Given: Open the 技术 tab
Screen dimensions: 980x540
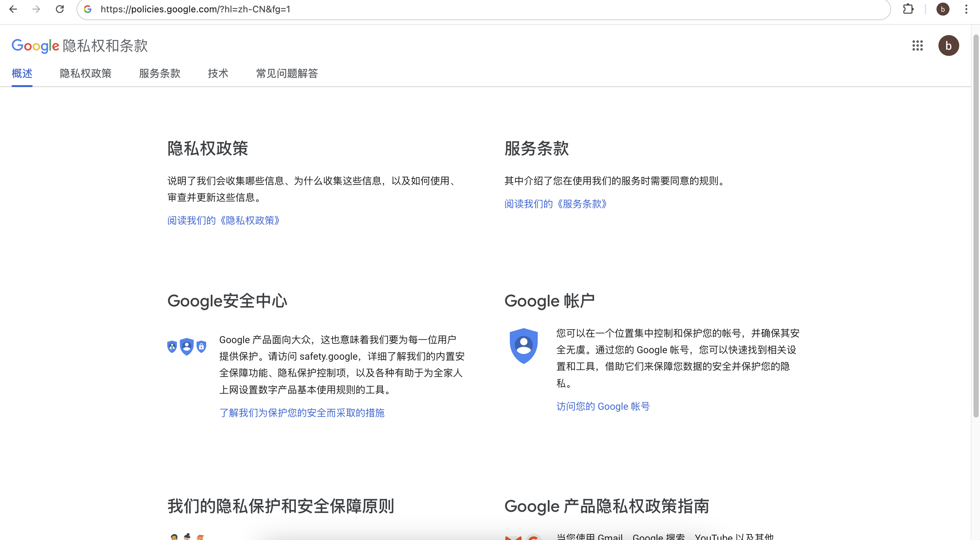Looking at the screenshot, I should (218, 73).
